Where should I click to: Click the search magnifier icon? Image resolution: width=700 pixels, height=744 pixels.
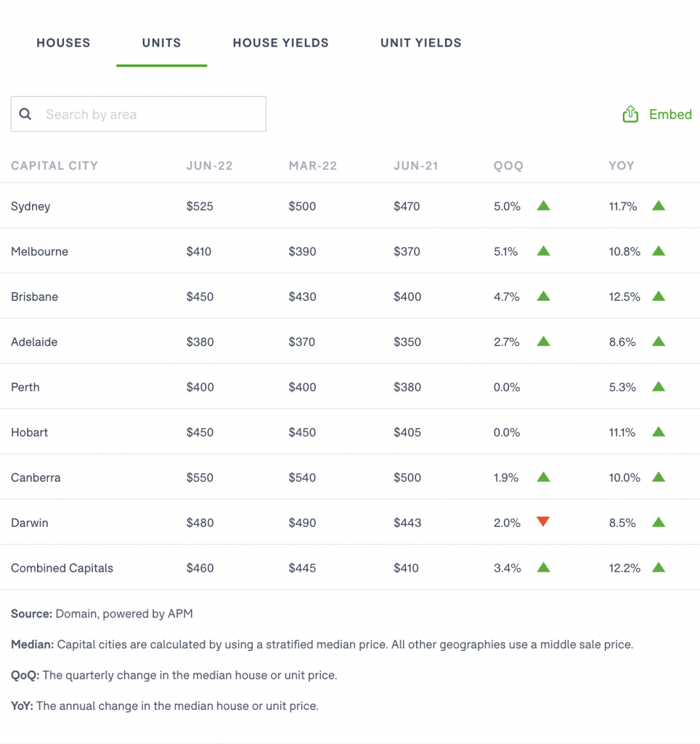pos(25,114)
